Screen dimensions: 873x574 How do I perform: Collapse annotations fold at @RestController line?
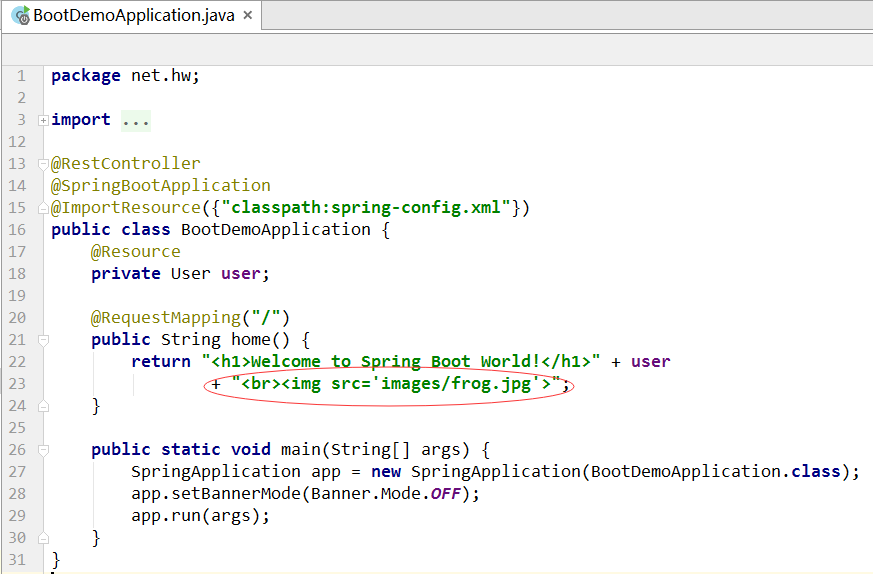pos(43,164)
